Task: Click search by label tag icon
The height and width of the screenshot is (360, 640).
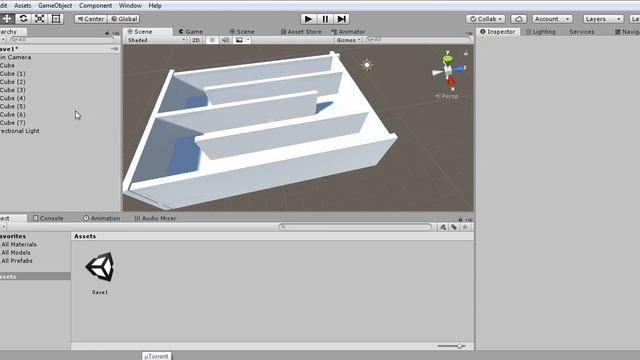Action: (x=454, y=227)
